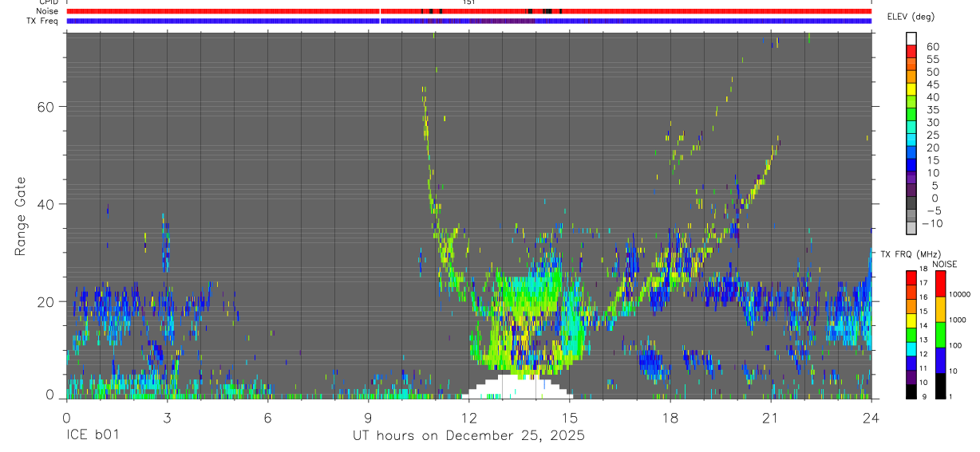Click the '0' tick label on the Range Gate axis

point(49,395)
